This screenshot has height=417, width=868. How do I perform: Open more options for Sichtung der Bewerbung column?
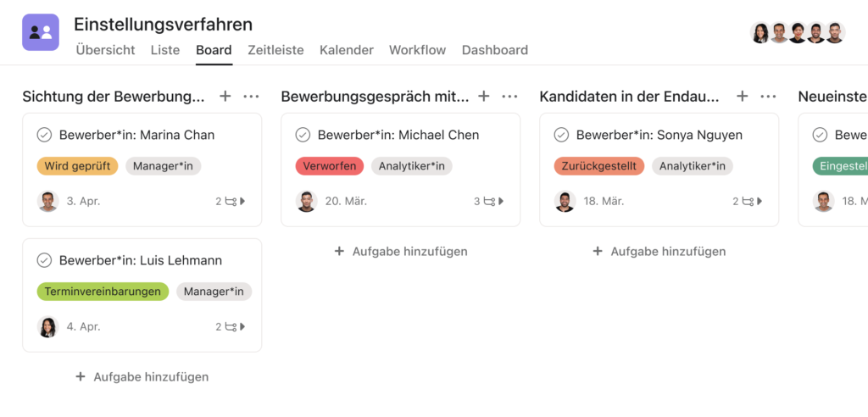pyautogui.click(x=251, y=97)
